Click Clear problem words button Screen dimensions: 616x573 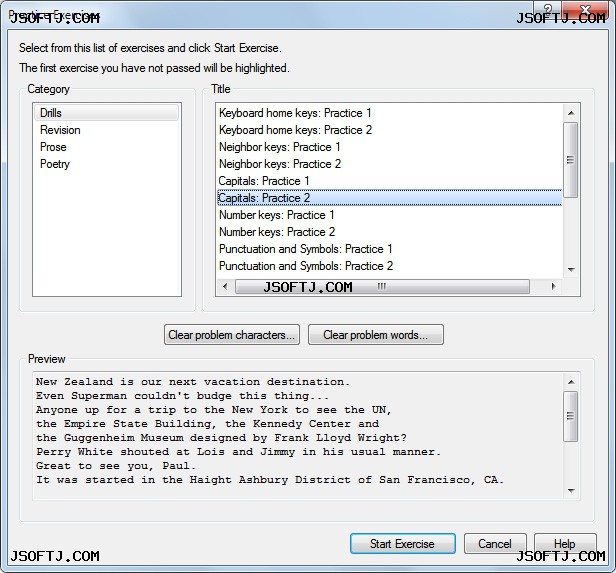376,335
